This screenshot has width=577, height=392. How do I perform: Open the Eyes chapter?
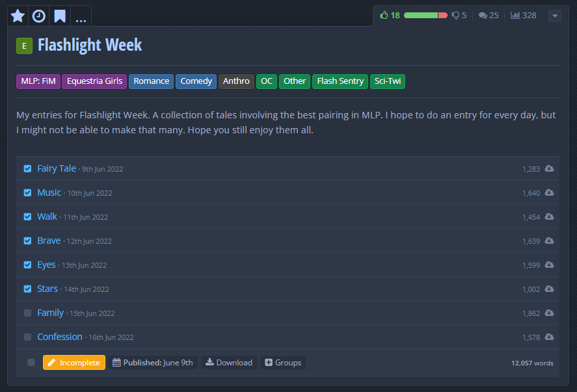pyautogui.click(x=46, y=265)
